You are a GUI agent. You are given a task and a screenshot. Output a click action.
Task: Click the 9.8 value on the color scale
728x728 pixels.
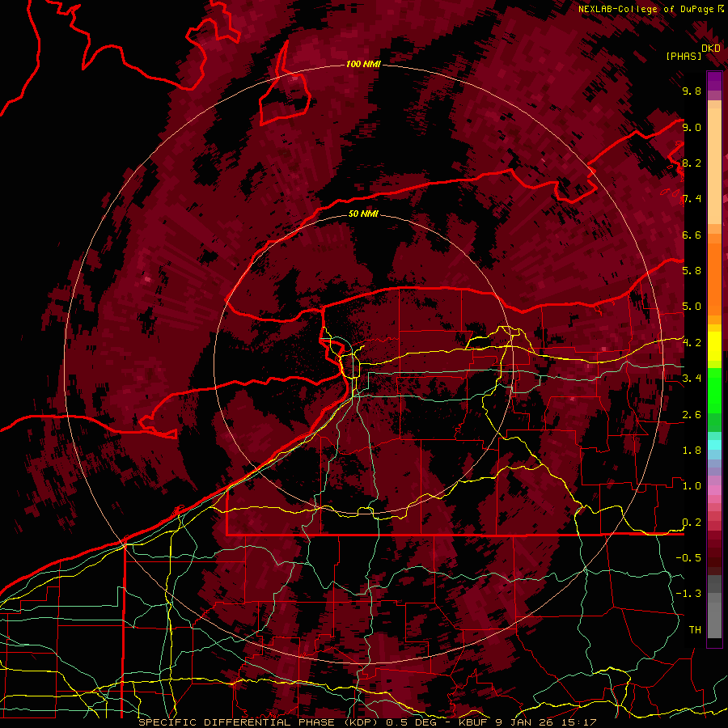(692, 91)
